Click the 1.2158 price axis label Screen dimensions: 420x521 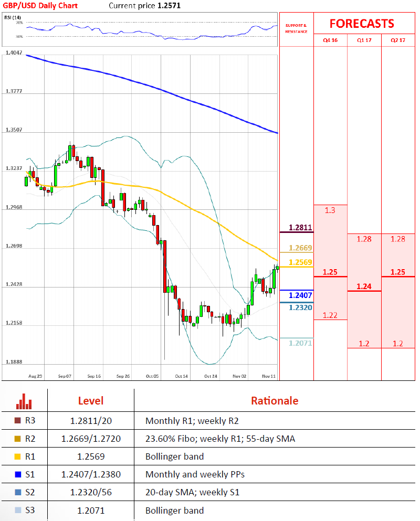pos(14,323)
